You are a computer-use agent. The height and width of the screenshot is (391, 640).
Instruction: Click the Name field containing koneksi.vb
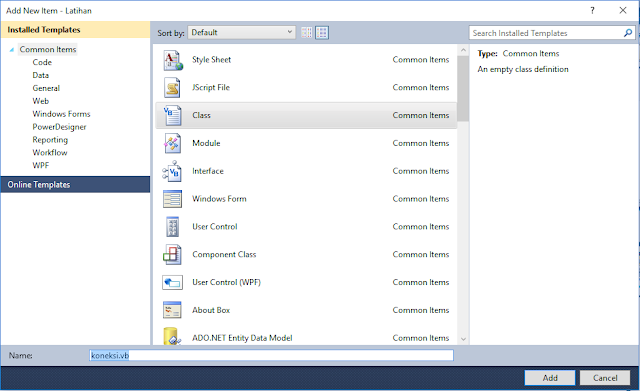(271, 355)
